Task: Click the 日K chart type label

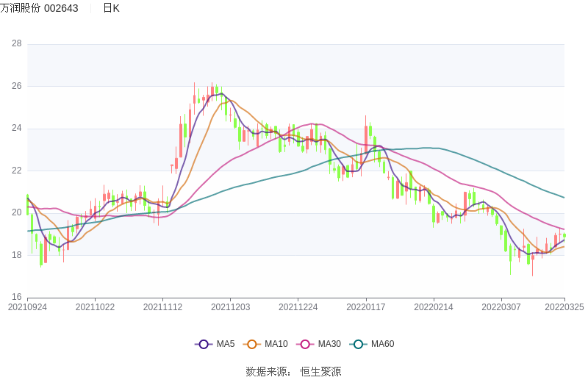Action: 111,8
